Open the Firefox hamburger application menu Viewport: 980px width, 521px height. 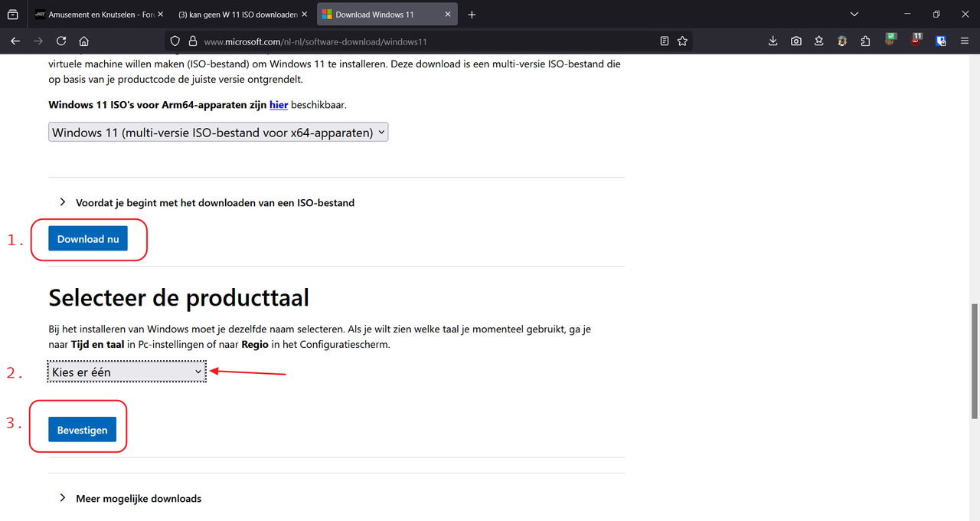(x=965, y=41)
